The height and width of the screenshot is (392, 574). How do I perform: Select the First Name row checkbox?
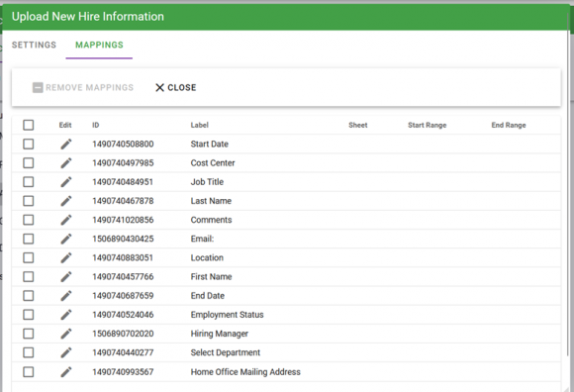click(28, 277)
